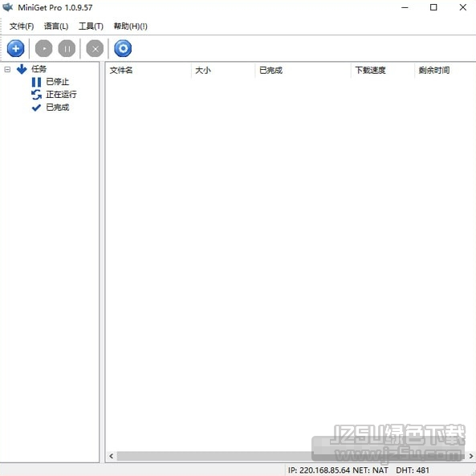Click the grey pause task toolbar button

[x=67, y=48]
